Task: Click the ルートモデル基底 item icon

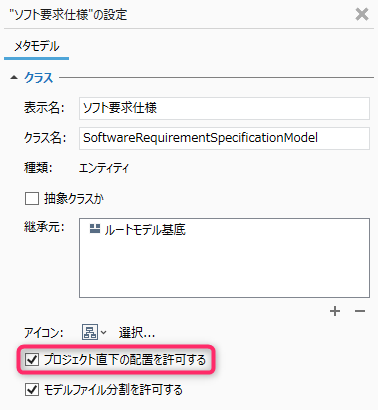Action: click(x=95, y=229)
